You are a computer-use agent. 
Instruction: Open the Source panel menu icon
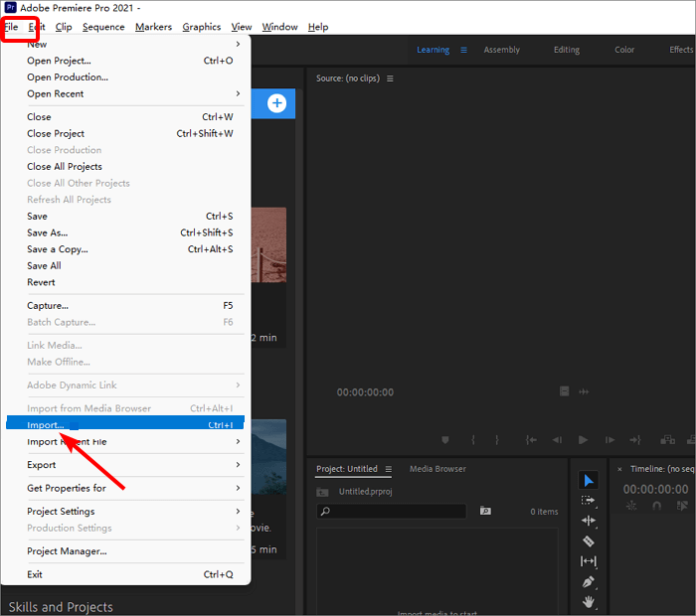pos(390,78)
